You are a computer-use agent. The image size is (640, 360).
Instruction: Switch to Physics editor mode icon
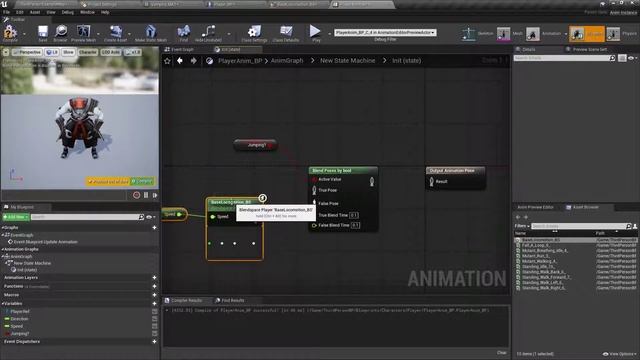pos(613,34)
